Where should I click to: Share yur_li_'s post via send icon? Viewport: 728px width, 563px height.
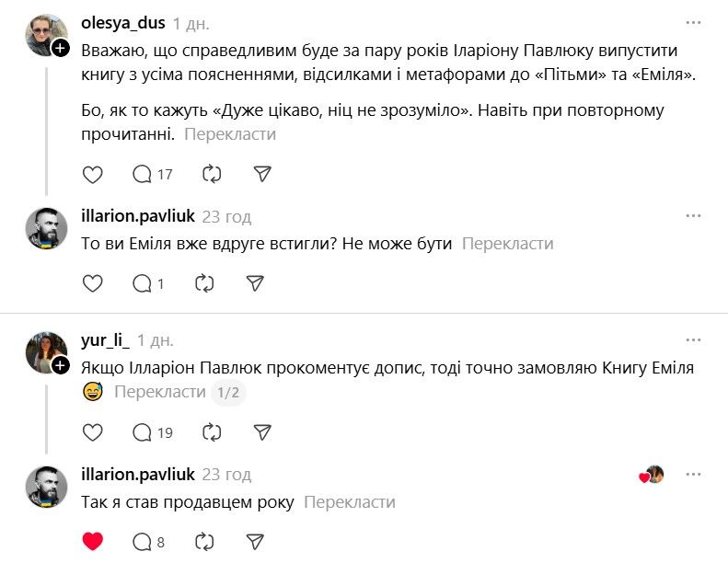(x=262, y=432)
